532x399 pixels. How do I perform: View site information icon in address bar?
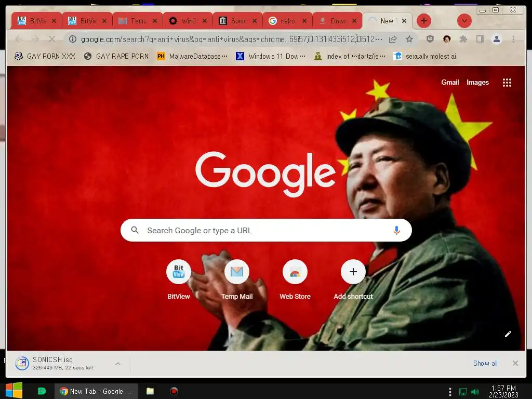point(73,39)
